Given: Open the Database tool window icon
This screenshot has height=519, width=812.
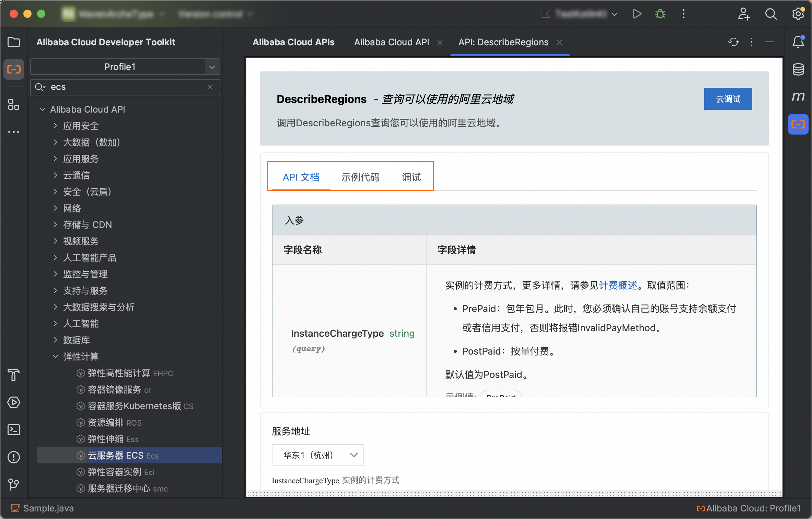Looking at the screenshot, I should [798, 69].
